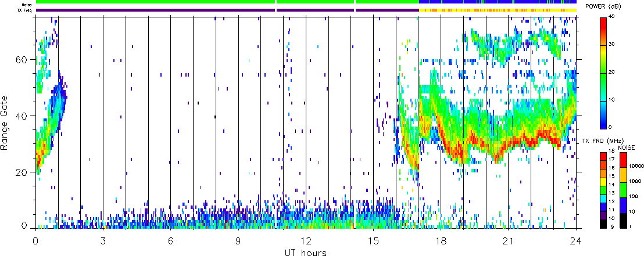Click the "3" tick label on UT hours axis
This screenshot has height=256, width=644.
click(x=103, y=241)
